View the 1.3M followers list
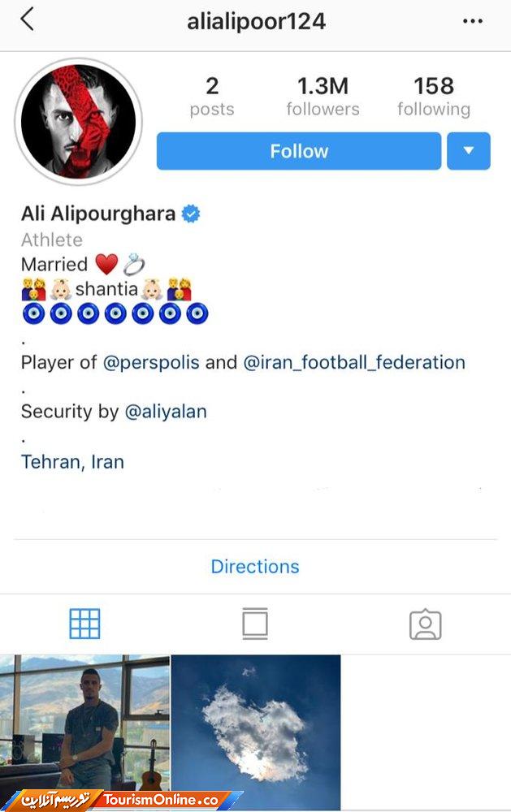The width and height of the screenshot is (511, 812). [x=323, y=97]
